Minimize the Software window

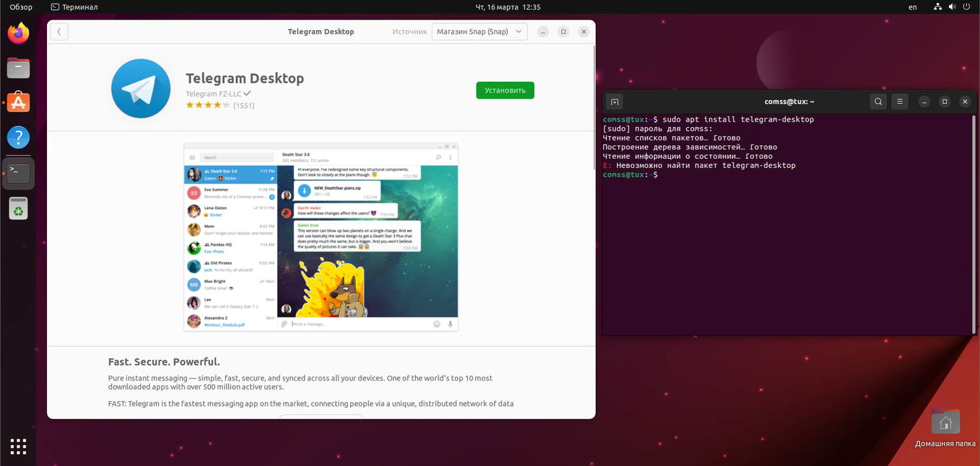[x=543, y=31]
